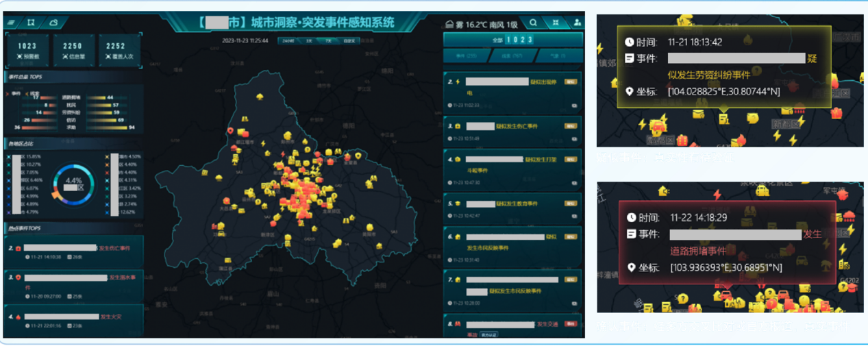Click the eye icon on 11-23 10:51:49 card

click(574, 138)
